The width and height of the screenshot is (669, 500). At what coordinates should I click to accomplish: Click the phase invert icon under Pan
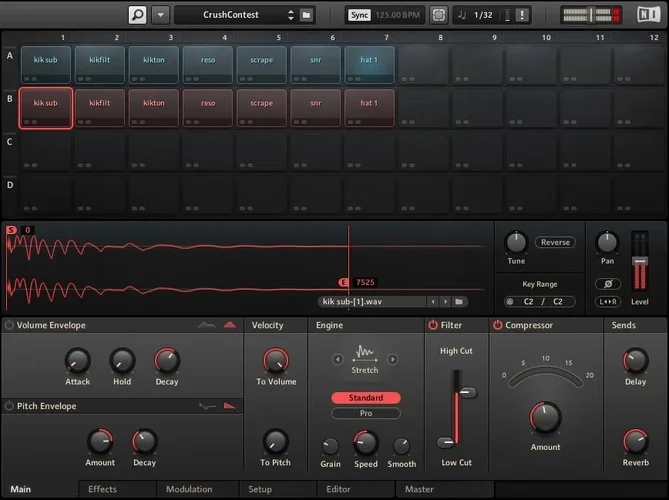click(607, 283)
